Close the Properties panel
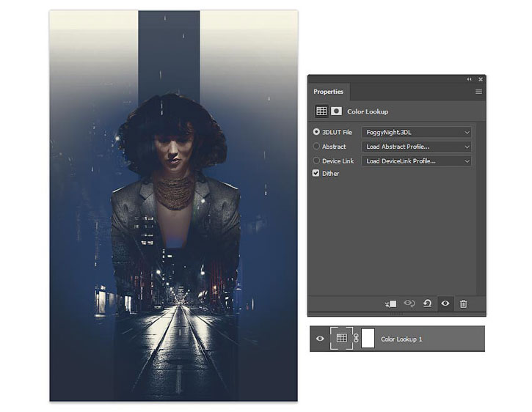 click(x=481, y=79)
